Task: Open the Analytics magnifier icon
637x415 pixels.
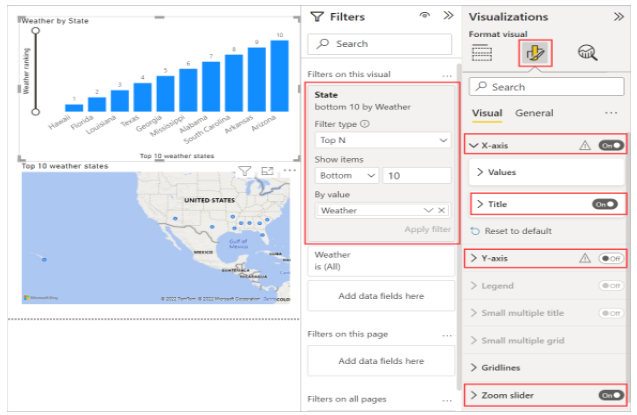Action: click(x=587, y=54)
